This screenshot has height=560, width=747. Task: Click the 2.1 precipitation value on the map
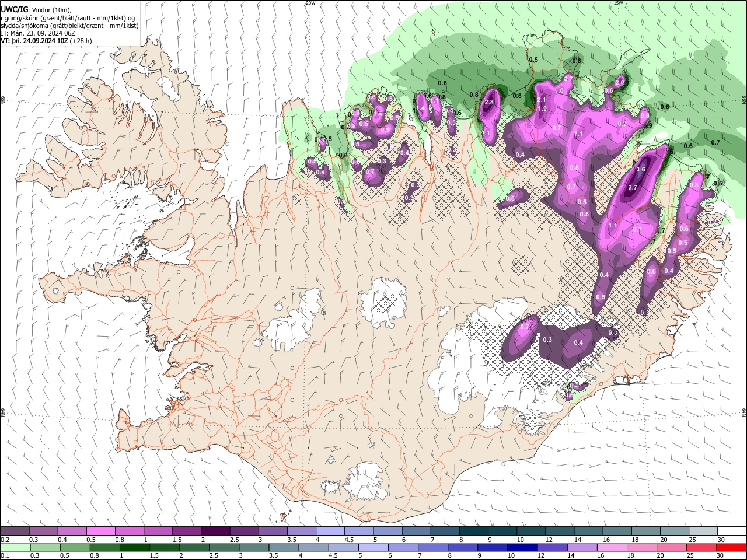pyautogui.click(x=542, y=100)
